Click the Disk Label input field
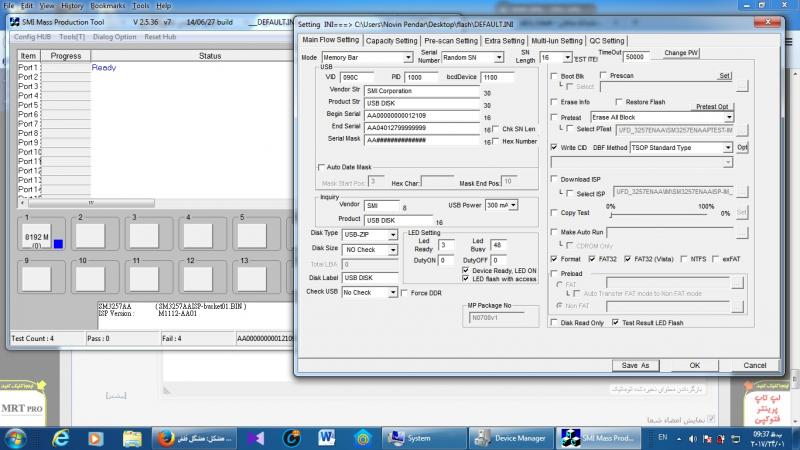Viewport: 800px width, 450px height. [x=369, y=278]
